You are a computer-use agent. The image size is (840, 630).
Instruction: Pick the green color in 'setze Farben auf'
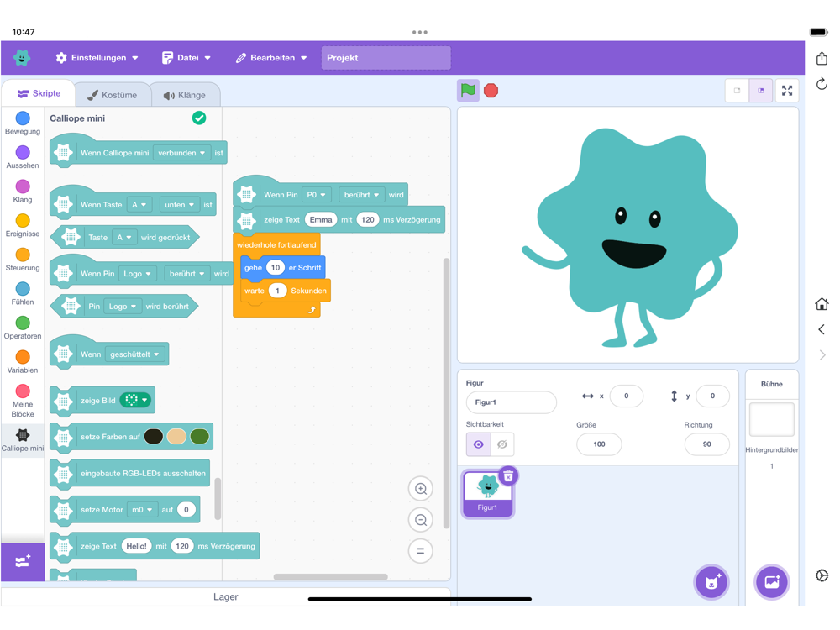coord(199,437)
